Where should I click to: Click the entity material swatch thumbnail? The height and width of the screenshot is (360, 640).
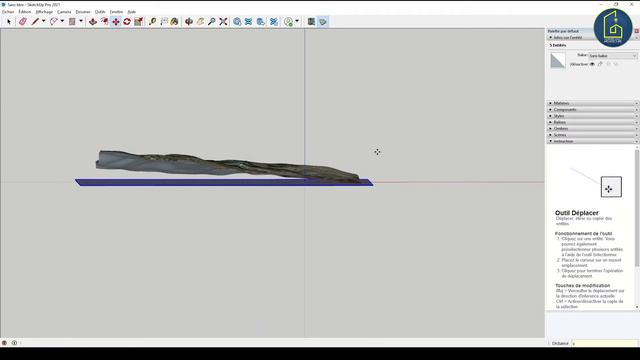558,60
